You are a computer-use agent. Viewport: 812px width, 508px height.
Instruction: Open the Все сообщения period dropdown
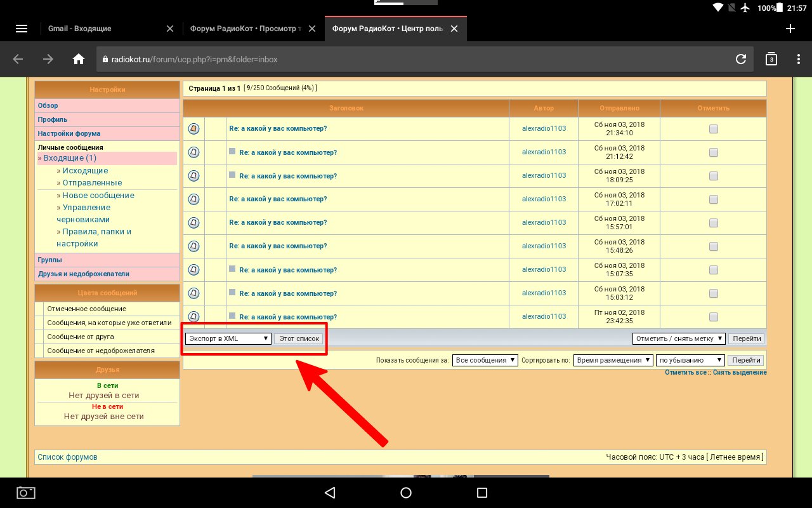pos(485,360)
